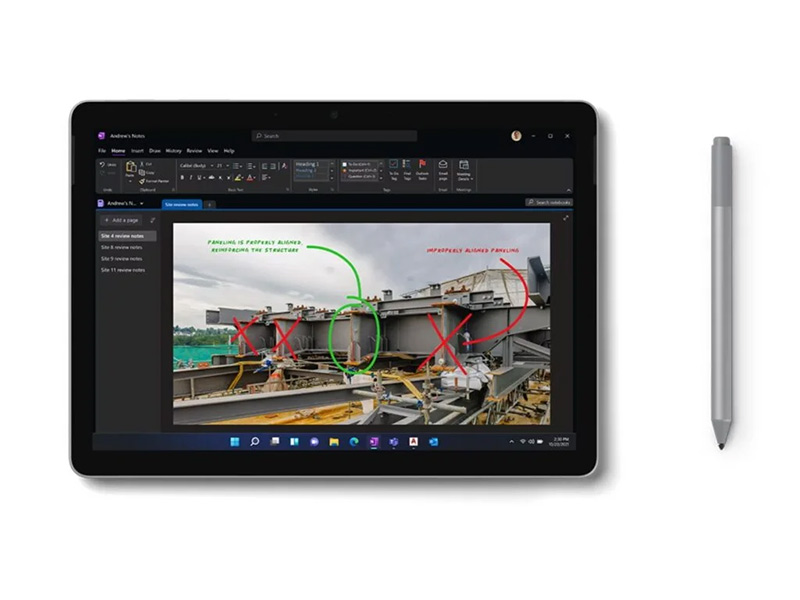The width and height of the screenshot is (800, 600).
Task: Collapse the ribbon with the chevron
Action: (568, 190)
